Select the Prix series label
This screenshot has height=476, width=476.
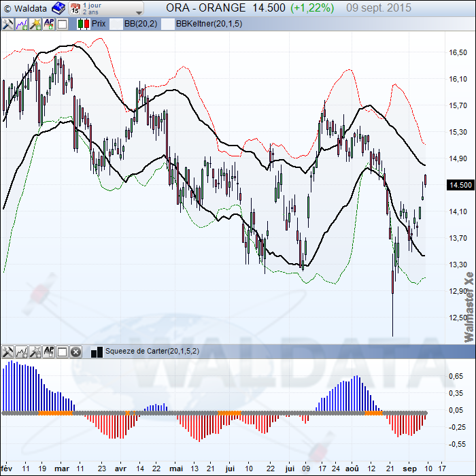[x=99, y=24]
